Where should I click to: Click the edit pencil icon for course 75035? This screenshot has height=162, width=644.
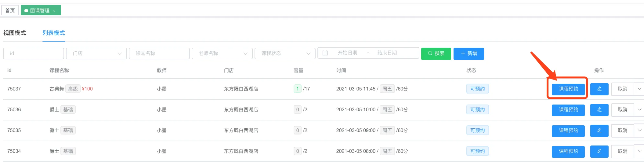pos(599,131)
